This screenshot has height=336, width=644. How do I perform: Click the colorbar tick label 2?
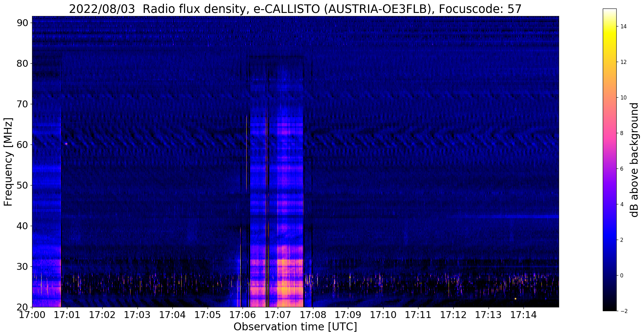click(621, 240)
